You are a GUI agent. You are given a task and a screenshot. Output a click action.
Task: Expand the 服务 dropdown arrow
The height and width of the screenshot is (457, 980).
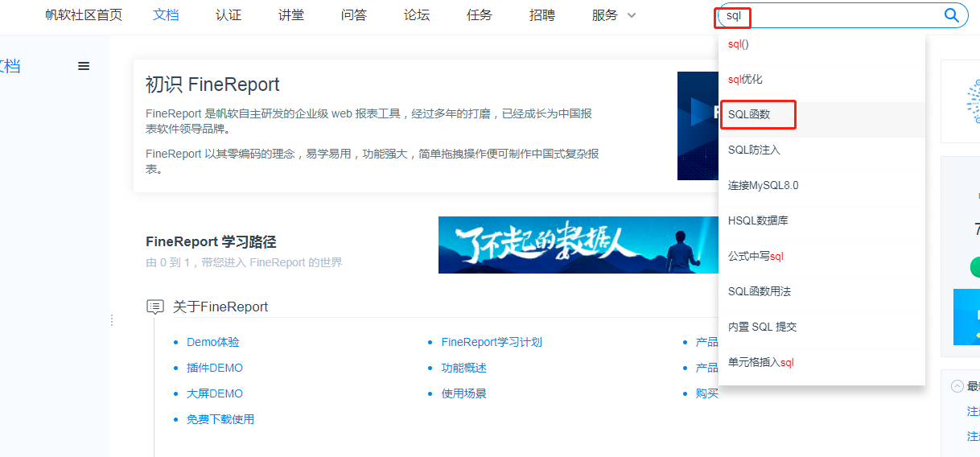[632, 15]
